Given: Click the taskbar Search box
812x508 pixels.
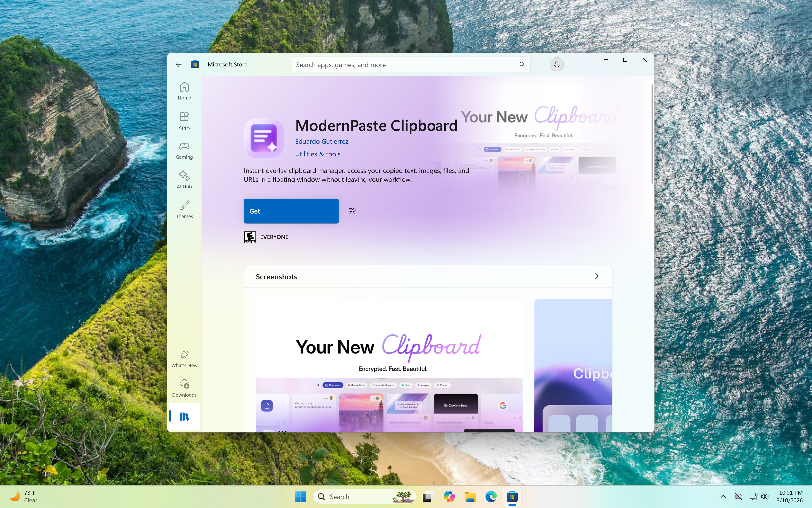Looking at the screenshot, I should [364, 497].
